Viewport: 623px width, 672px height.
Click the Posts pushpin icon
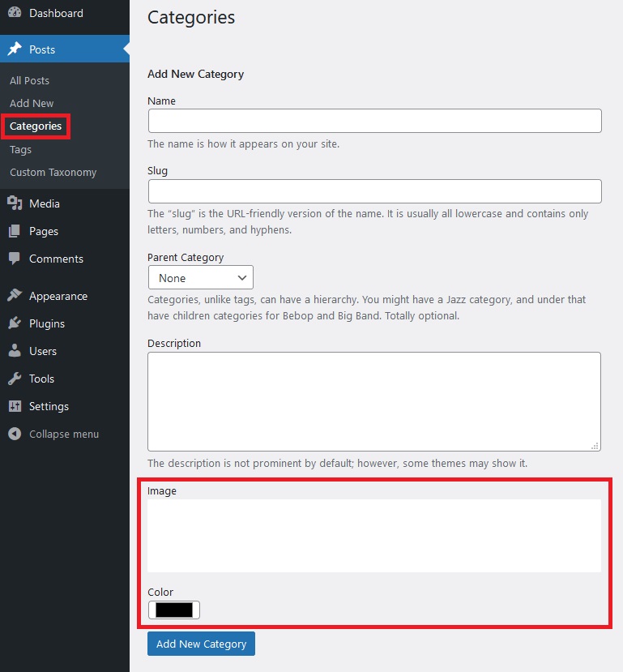[15, 49]
